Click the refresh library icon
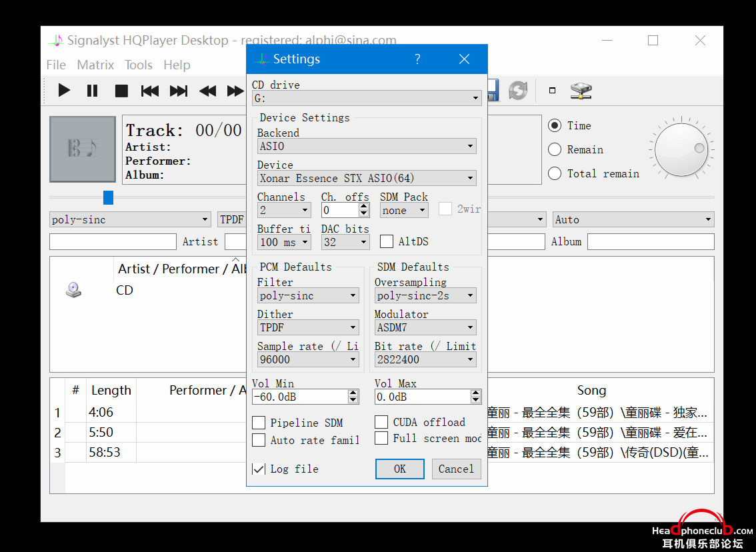The width and height of the screenshot is (756, 552). pyautogui.click(x=518, y=90)
